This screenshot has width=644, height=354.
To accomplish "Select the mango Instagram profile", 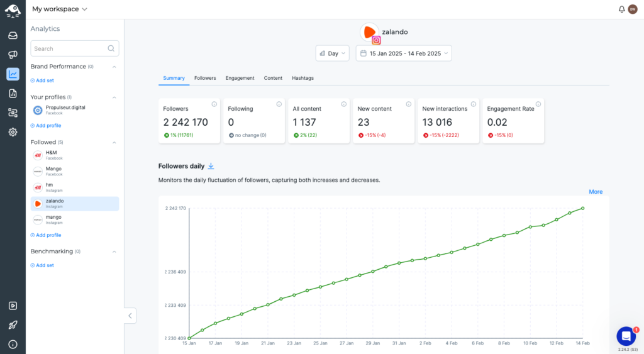I will [x=75, y=219].
